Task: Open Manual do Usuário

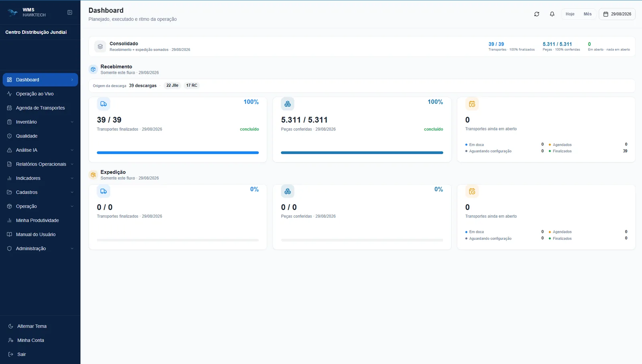Action: pyautogui.click(x=40, y=235)
